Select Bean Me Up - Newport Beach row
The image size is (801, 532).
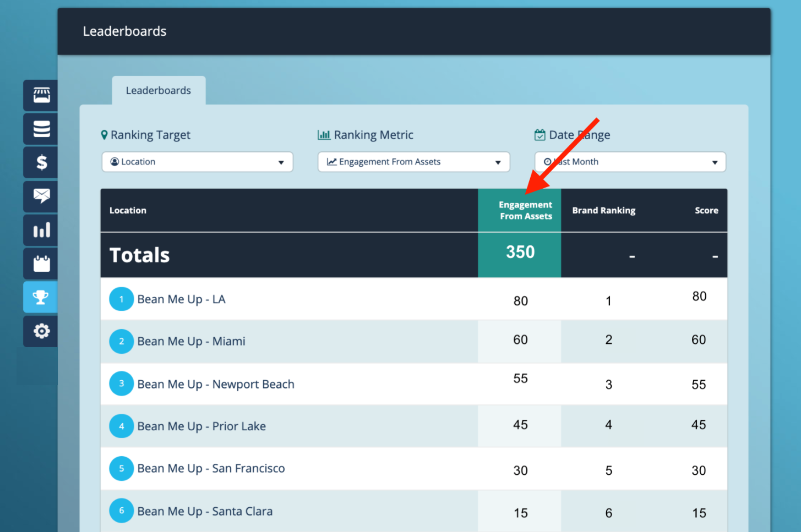(413, 384)
